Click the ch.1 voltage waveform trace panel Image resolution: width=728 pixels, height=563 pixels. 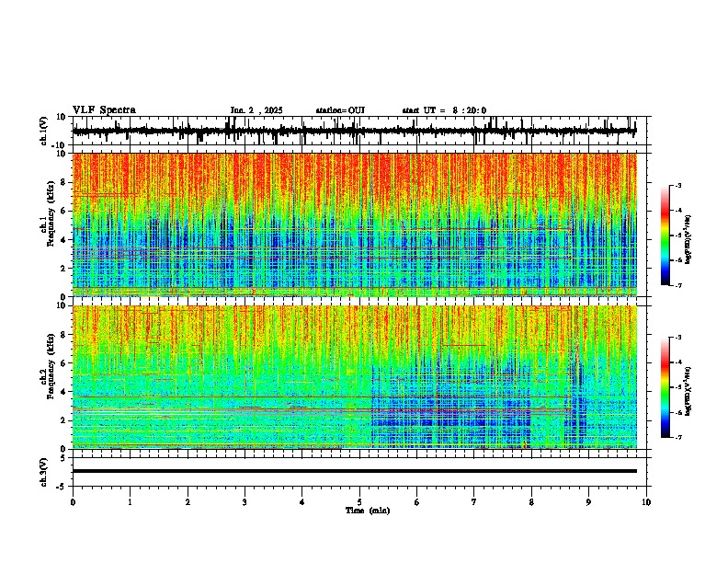[359, 131]
